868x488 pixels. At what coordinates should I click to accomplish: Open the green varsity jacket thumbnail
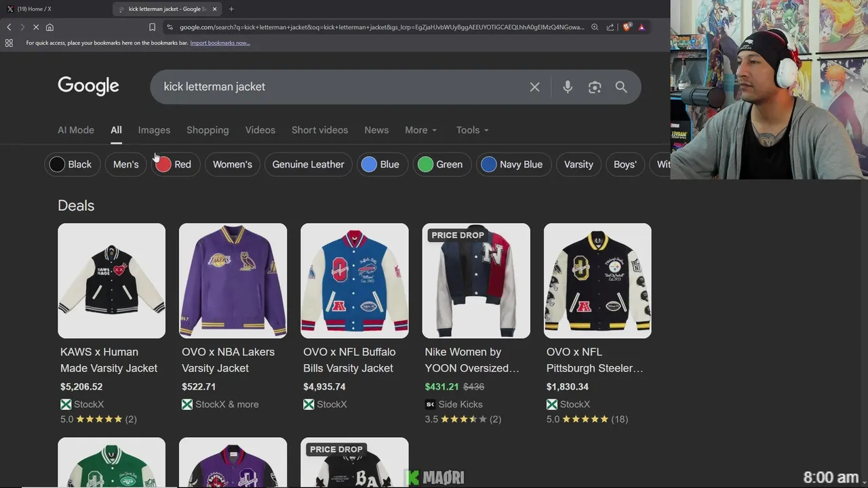click(x=111, y=462)
